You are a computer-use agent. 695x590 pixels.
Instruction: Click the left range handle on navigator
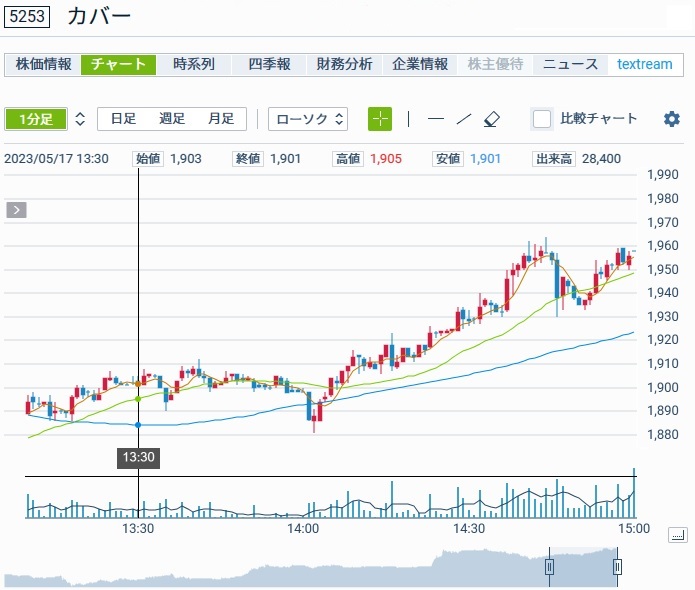click(549, 567)
